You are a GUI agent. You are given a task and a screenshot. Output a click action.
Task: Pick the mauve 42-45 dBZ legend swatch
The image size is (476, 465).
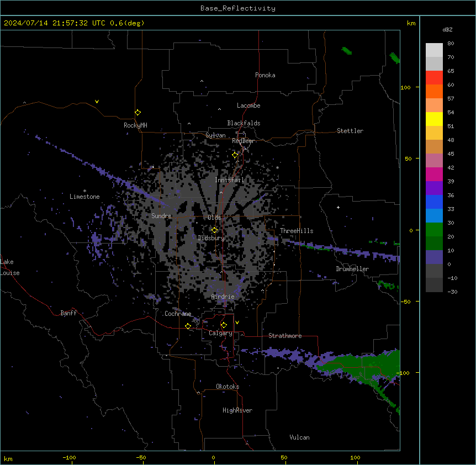(434, 161)
